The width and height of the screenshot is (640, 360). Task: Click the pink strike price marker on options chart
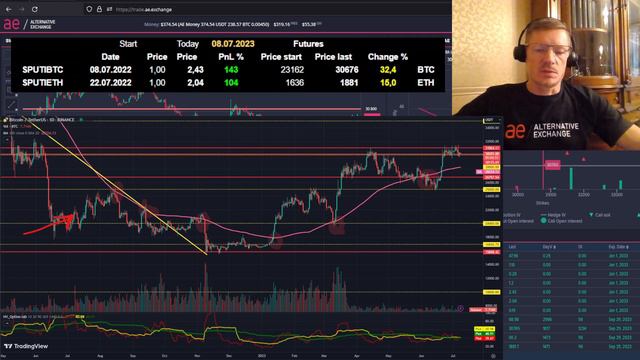(x=553, y=165)
